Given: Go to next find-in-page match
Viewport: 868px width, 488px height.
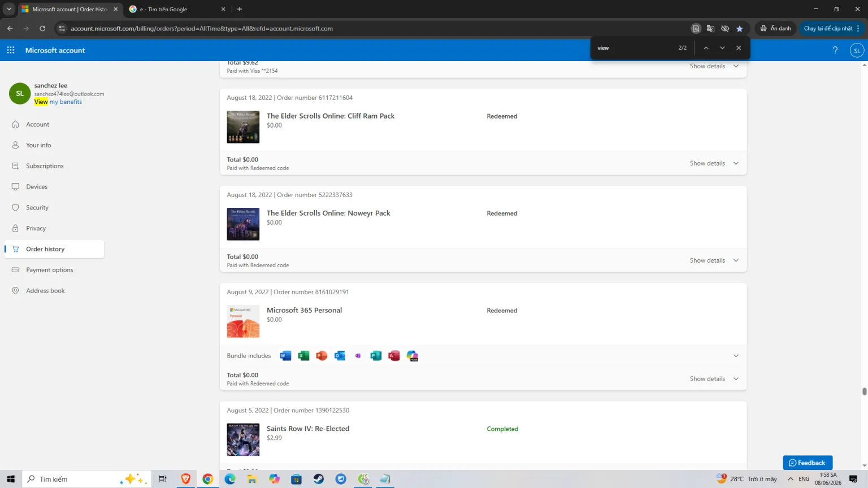Looking at the screenshot, I should [x=722, y=48].
